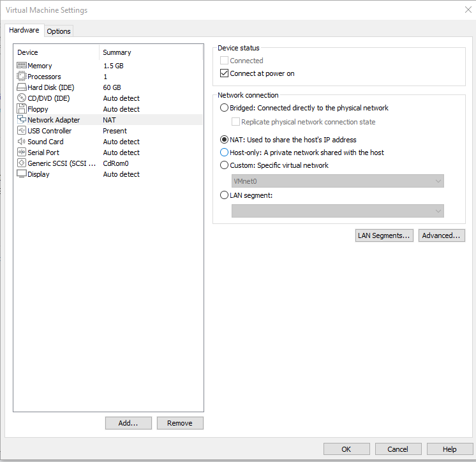
Task: Click the Serial Port icon
Action: (22, 152)
